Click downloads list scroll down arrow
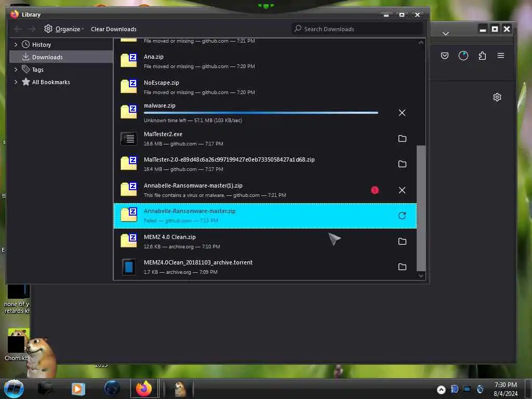The height and width of the screenshot is (399, 532). tap(421, 276)
